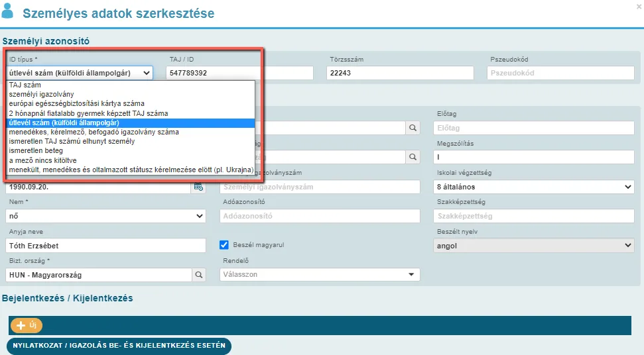Click the Megszólítás input field
The image size is (644, 355).
click(x=533, y=157)
